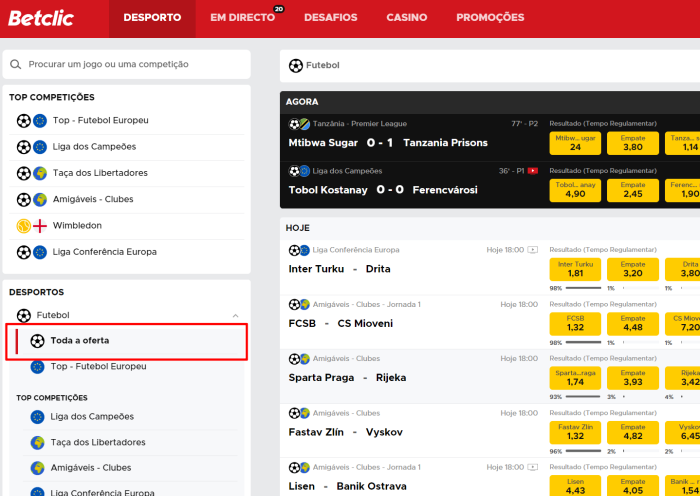Open Wimbledon competition
Viewport: 700px width, 496px height.
pyautogui.click(x=126, y=226)
